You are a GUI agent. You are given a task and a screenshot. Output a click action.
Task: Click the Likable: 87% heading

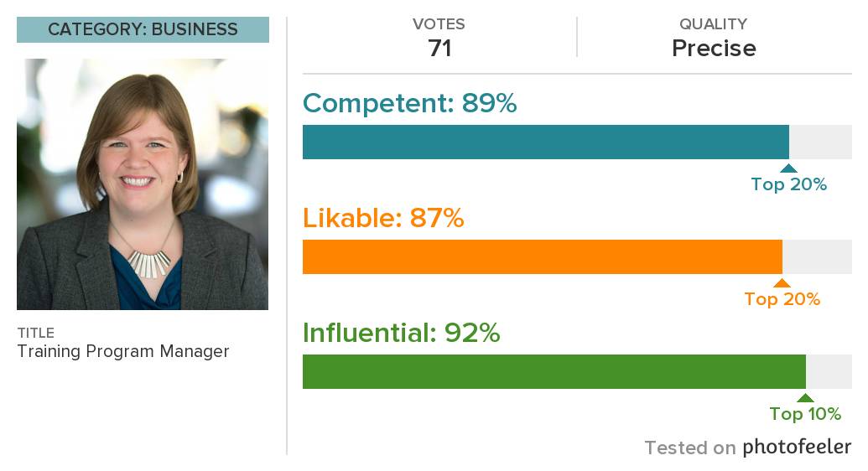coord(383,218)
